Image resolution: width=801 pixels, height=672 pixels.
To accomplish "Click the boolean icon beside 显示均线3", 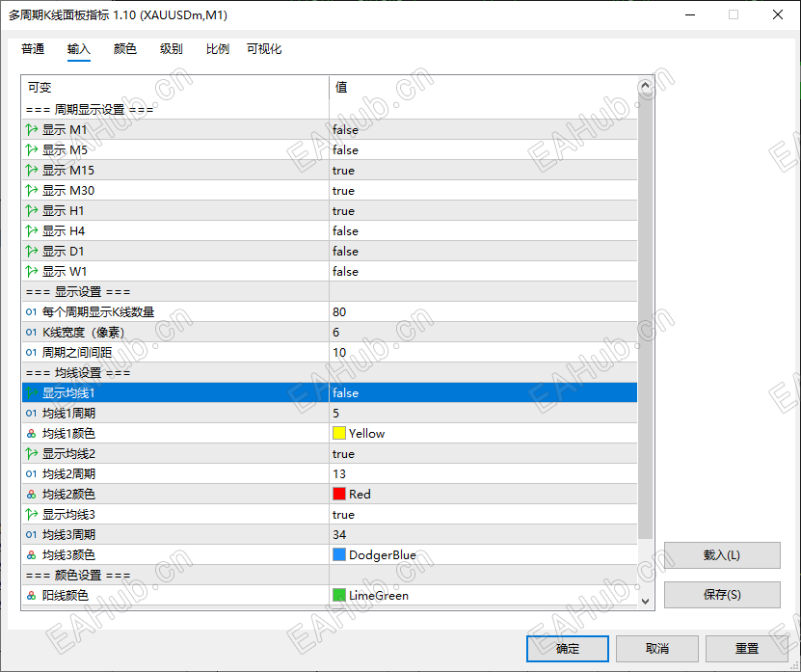I will (x=32, y=514).
